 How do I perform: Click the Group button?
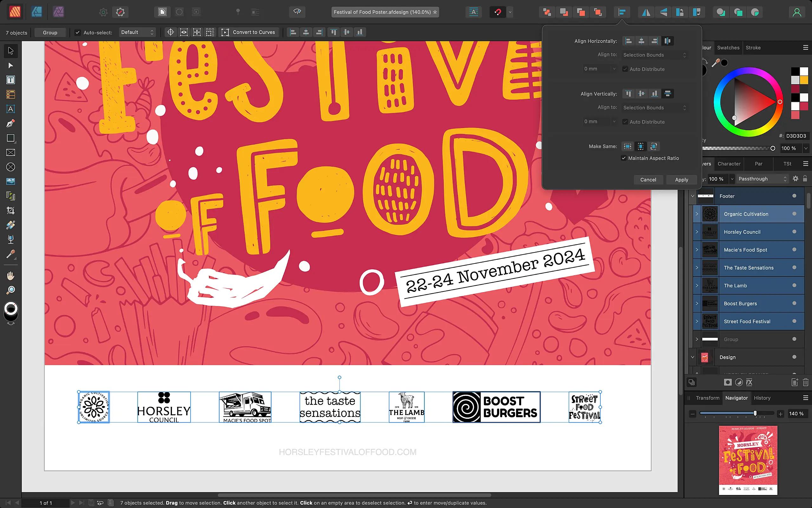click(x=50, y=33)
